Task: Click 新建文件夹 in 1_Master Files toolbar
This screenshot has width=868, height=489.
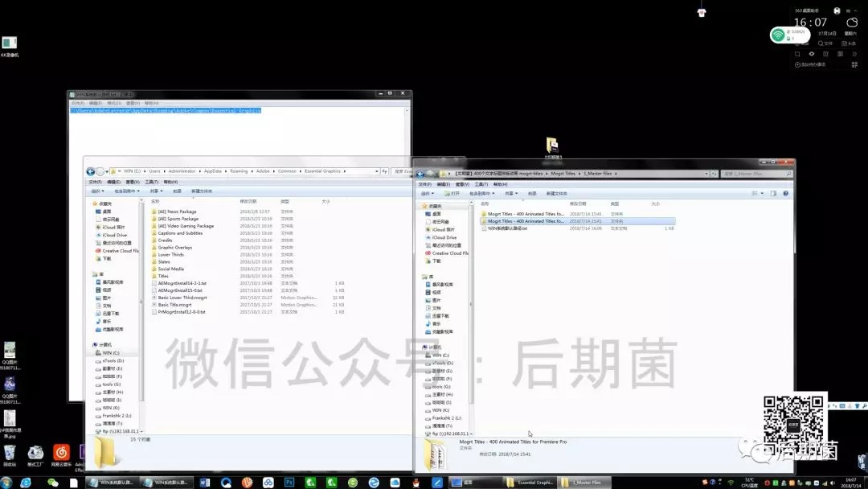Action: coord(556,193)
